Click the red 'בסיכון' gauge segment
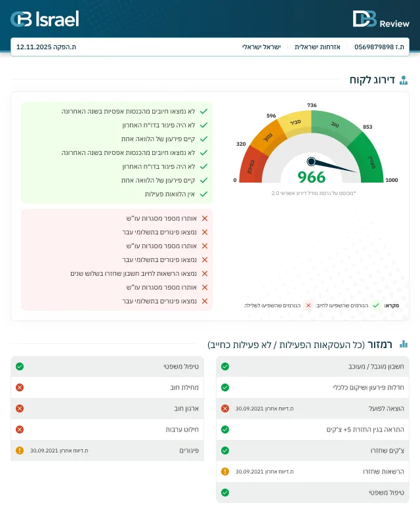The height and width of the screenshot is (507, 420). 253,166
